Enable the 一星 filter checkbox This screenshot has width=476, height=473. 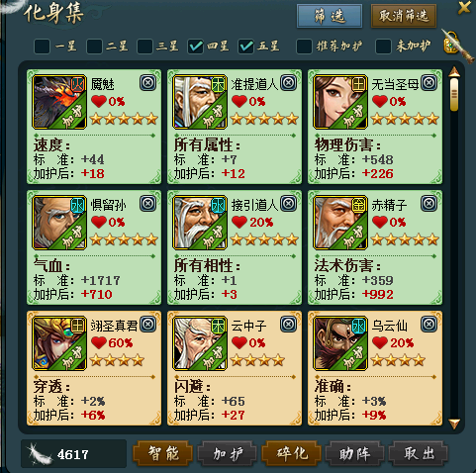42,47
